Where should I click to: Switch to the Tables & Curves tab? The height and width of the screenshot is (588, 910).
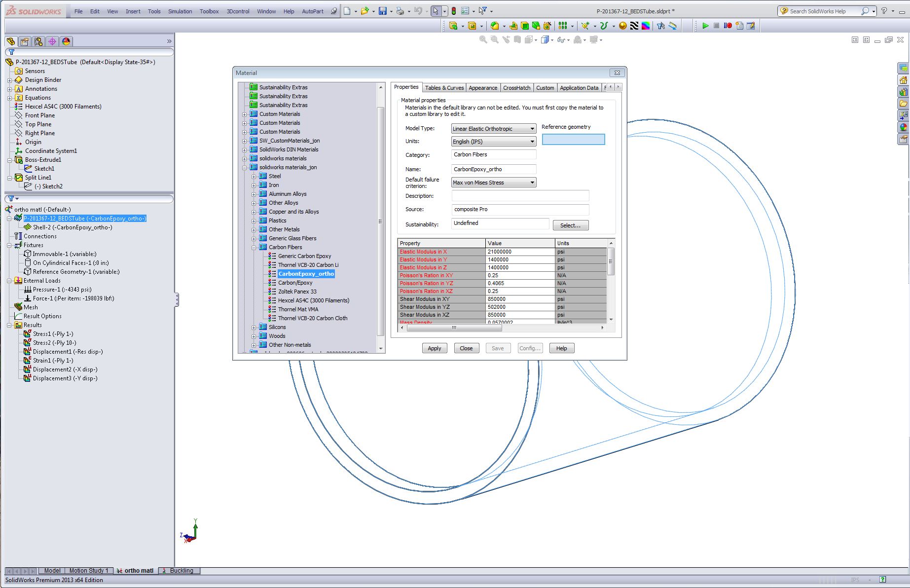(444, 88)
